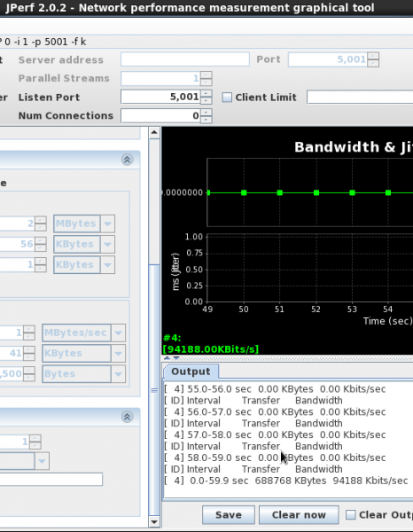Image resolution: width=413 pixels, height=532 pixels.
Task: Increase Listen Port using up stepper arrow
Action: pyautogui.click(x=206, y=93)
